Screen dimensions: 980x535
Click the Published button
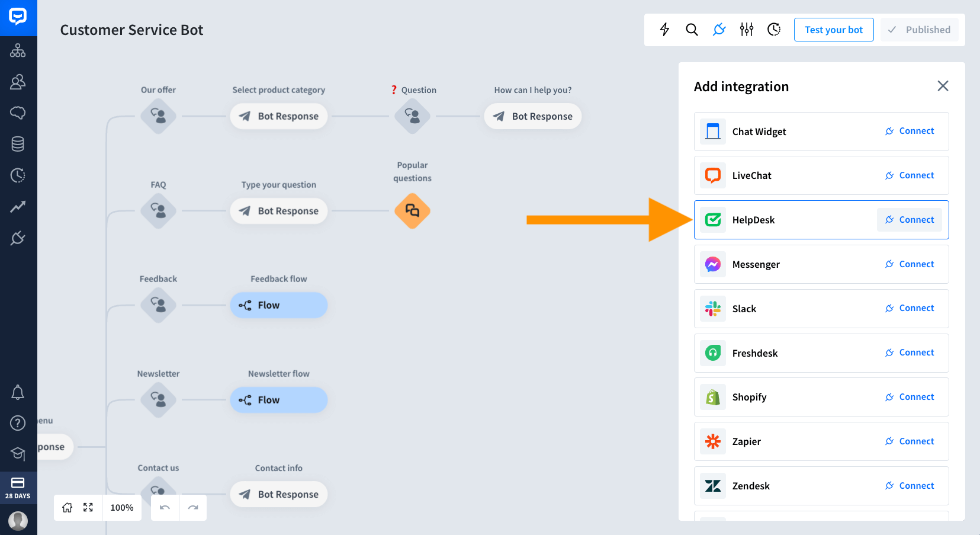pyautogui.click(x=919, y=30)
